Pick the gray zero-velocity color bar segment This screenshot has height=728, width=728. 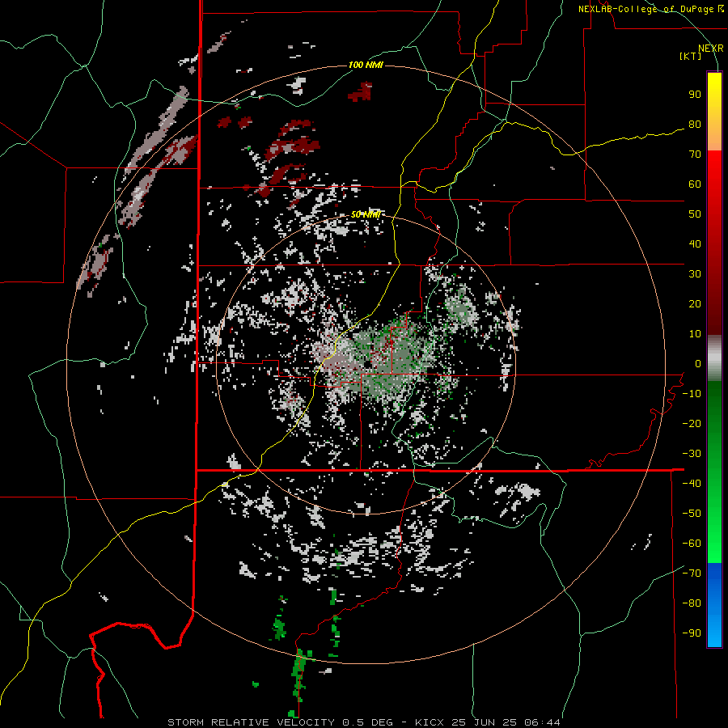point(714,358)
